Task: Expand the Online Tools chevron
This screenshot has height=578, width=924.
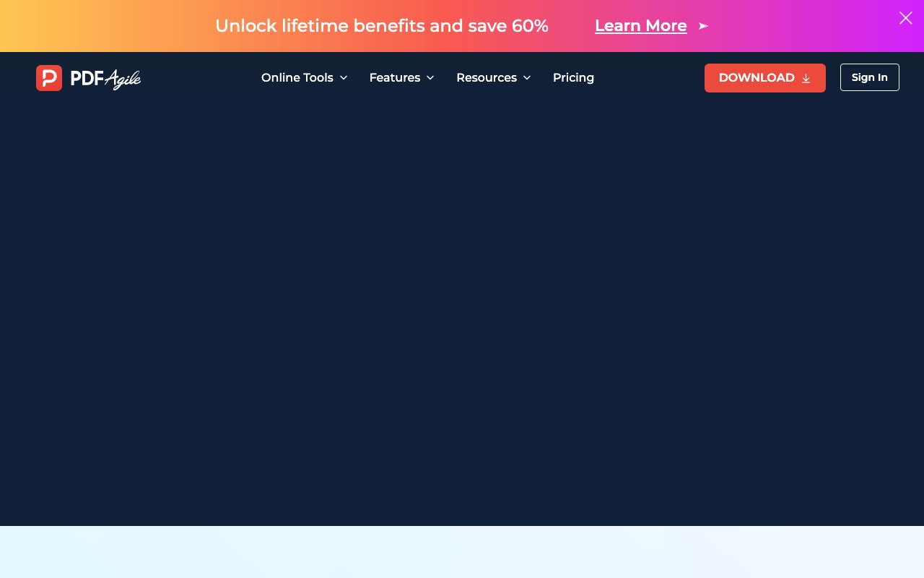Action: click(x=344, y=78)
